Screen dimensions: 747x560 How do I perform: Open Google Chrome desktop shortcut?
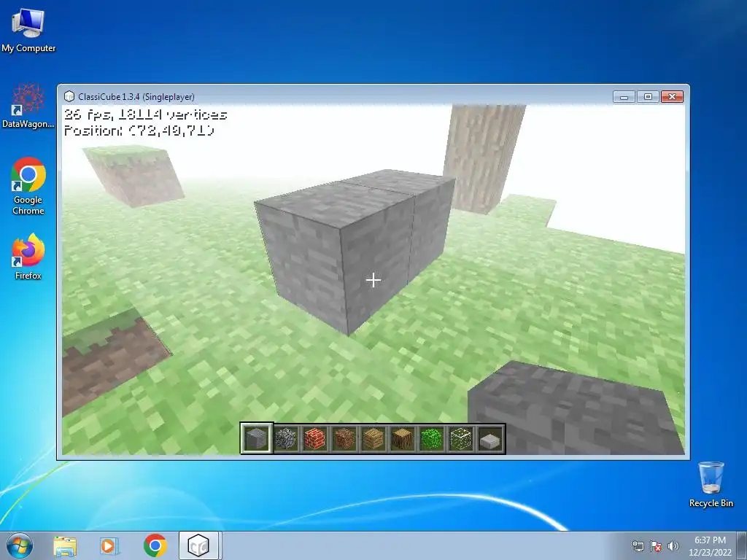click(x=28, y=186)
